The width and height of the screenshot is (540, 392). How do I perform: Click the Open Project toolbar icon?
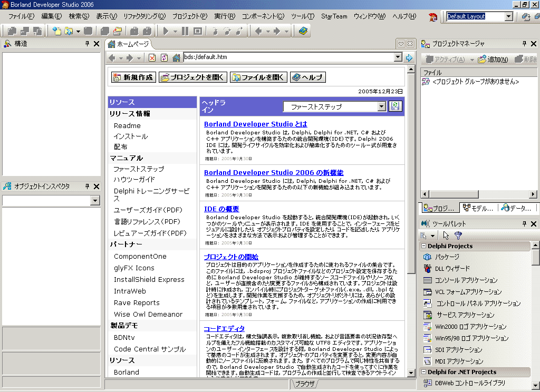pos(118,31)
